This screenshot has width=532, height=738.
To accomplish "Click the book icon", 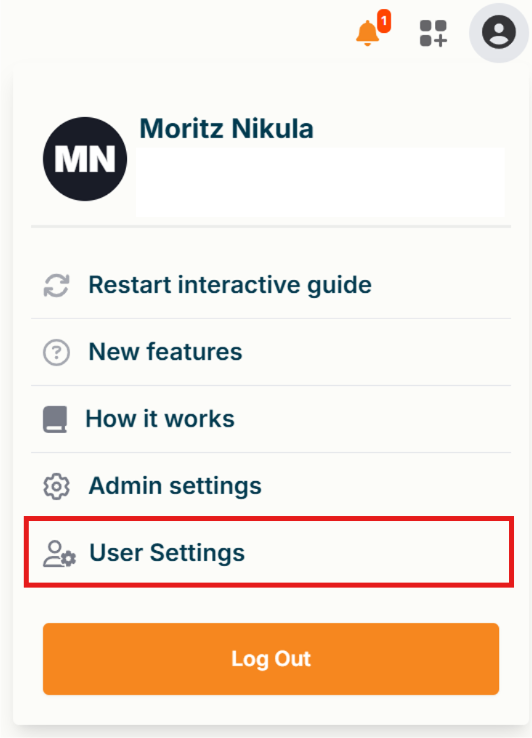I will point(55,419).
